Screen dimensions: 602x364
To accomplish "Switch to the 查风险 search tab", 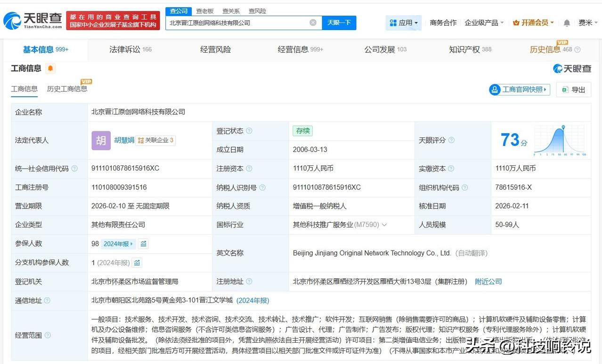I will coord(257,11).
